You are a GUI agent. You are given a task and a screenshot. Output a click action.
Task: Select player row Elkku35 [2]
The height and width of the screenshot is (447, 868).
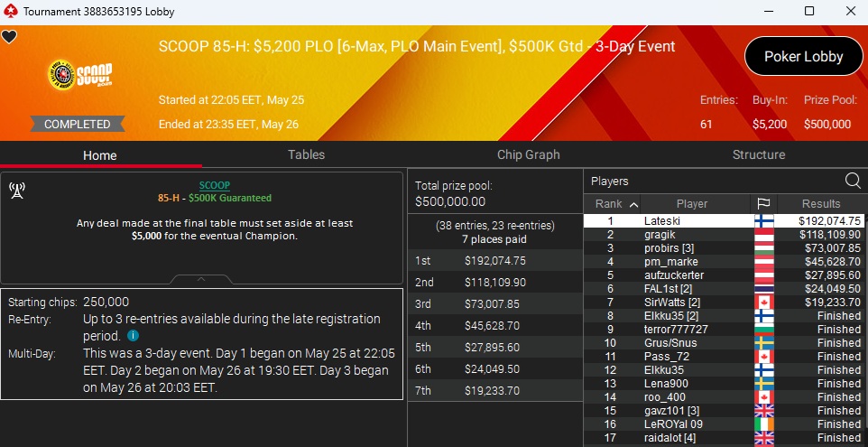point(725,316)
